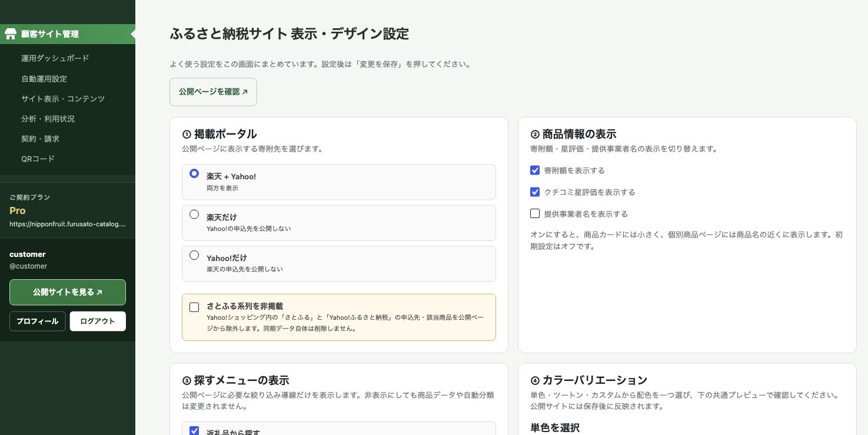Screen dimensions: 868x435
Task: Click the text 楽天の申込先を公開しない
Action: 245,269
